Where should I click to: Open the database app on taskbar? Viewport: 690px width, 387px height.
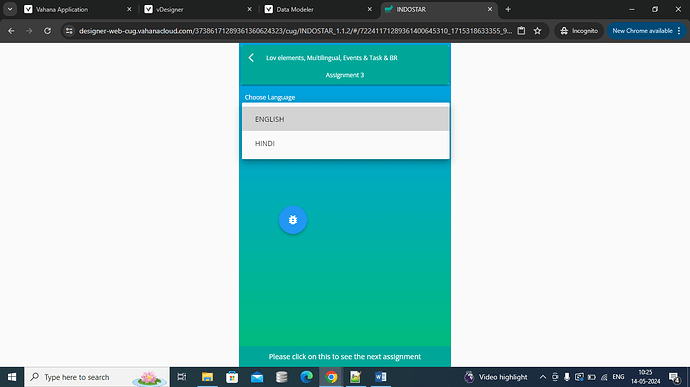(x=282, y=377)
